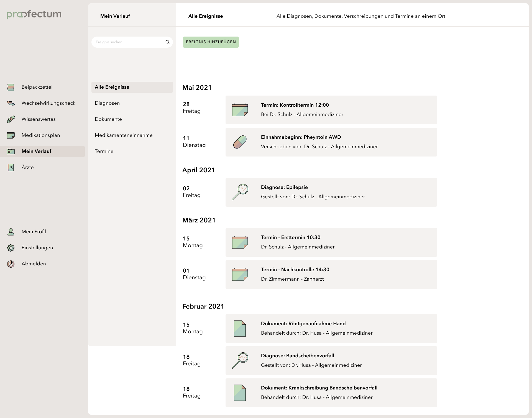Click the magnifier icon for Diagnose Epilepsie
The height and width of the screenshot is (418, 532).
(x=240, y=192)
